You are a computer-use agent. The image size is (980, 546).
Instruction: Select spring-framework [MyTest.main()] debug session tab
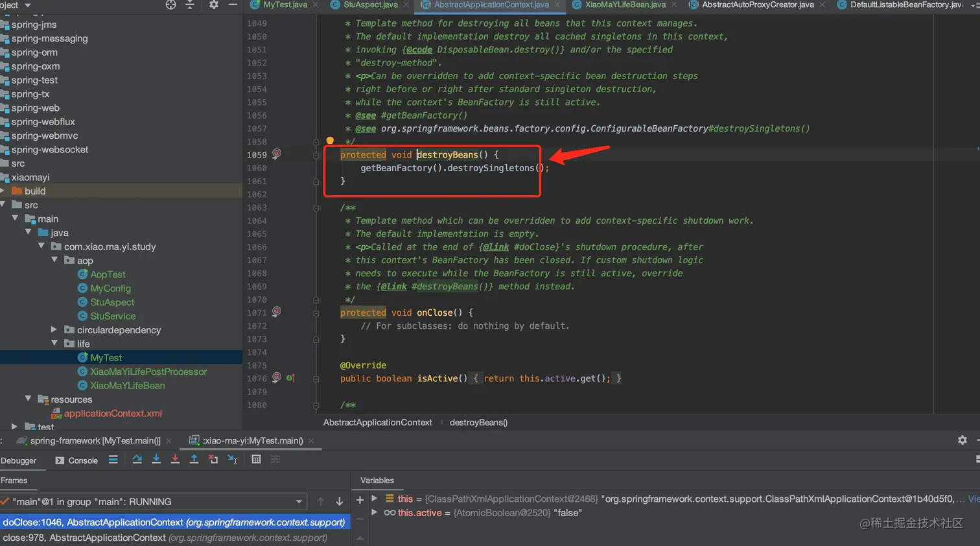(95, 441)
